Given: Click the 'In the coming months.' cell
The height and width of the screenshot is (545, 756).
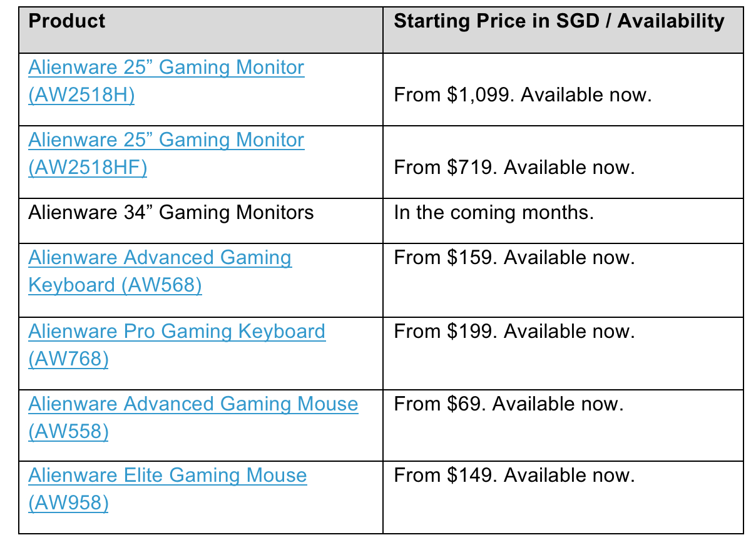Looking at the screenshot, I should pyautogui.click(x=563, y=221).
